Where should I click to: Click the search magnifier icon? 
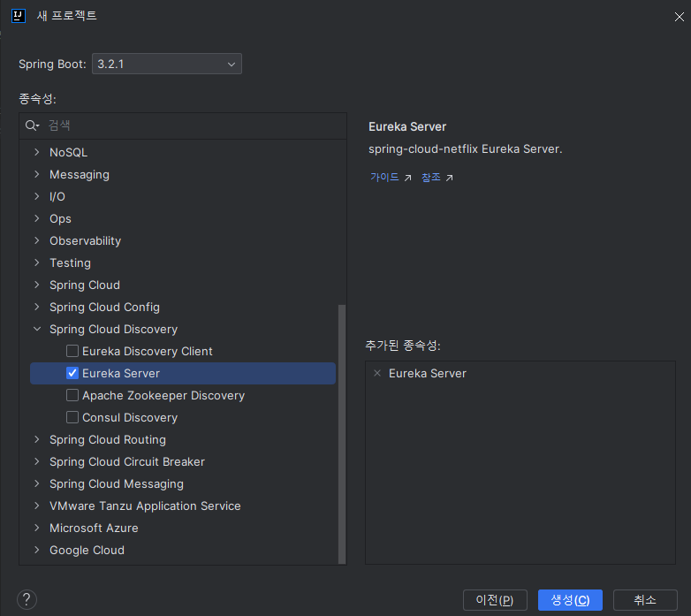[32, 125]
